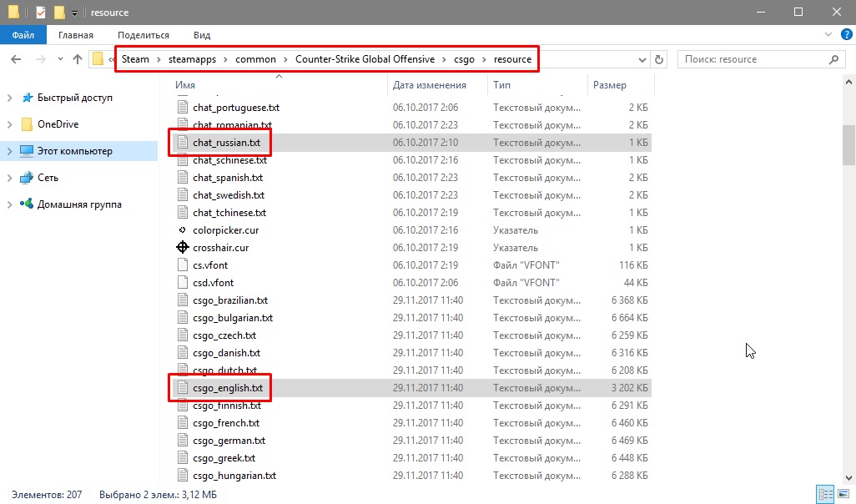Navigate to common in the breadcrumb
The width and height of the screenshot is (856, 504).
click(255, 59)
